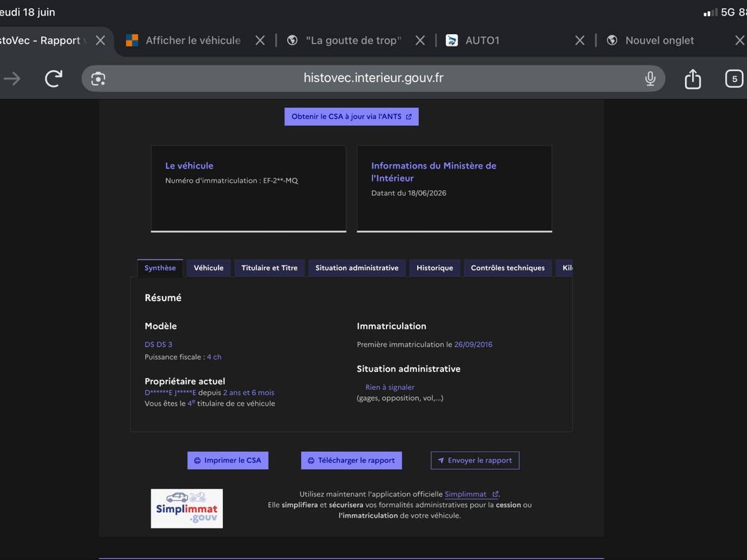Click Obtenir le CSA à jour via l'ANTS

[x=352, y=116]
